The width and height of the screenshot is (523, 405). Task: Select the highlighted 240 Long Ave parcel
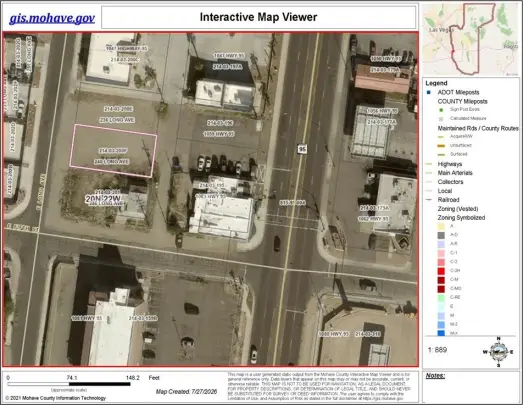(x=113, y=150)
